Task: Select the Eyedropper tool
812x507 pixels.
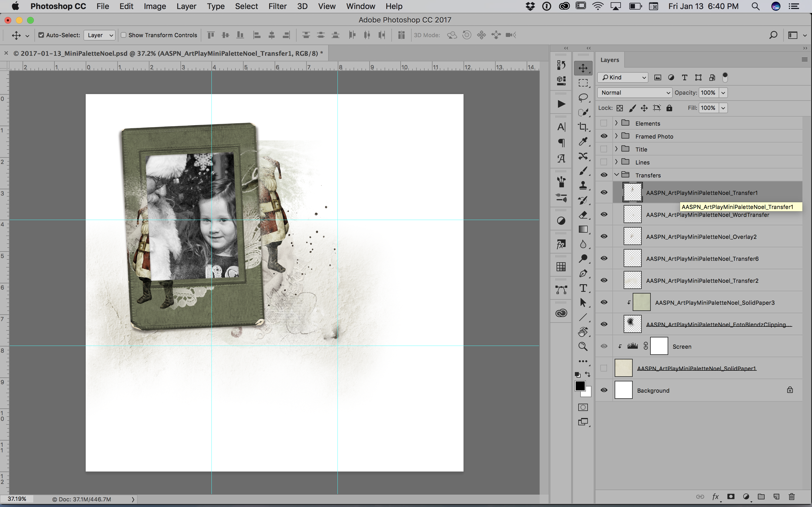Action: click(583, 142)
